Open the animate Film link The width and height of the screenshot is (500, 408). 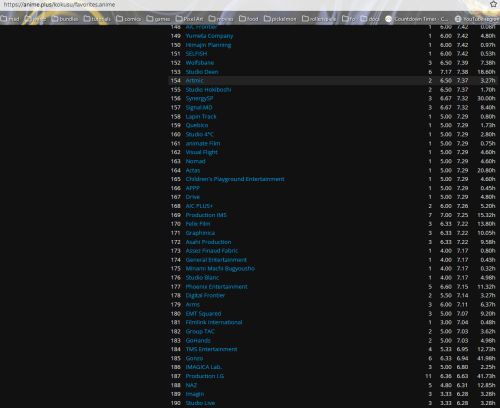tap(203, 143)
